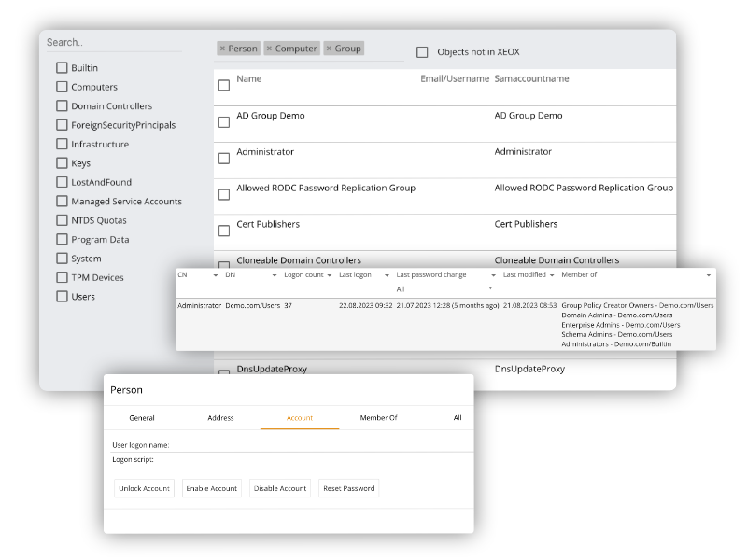747x560 pixels.
Task: Select all rows via header checkbox
Action: tap(224, 85)
